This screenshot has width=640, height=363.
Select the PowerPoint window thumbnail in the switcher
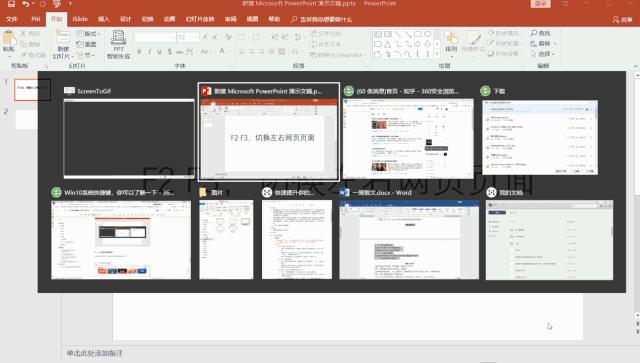click(x=269, y=139)
